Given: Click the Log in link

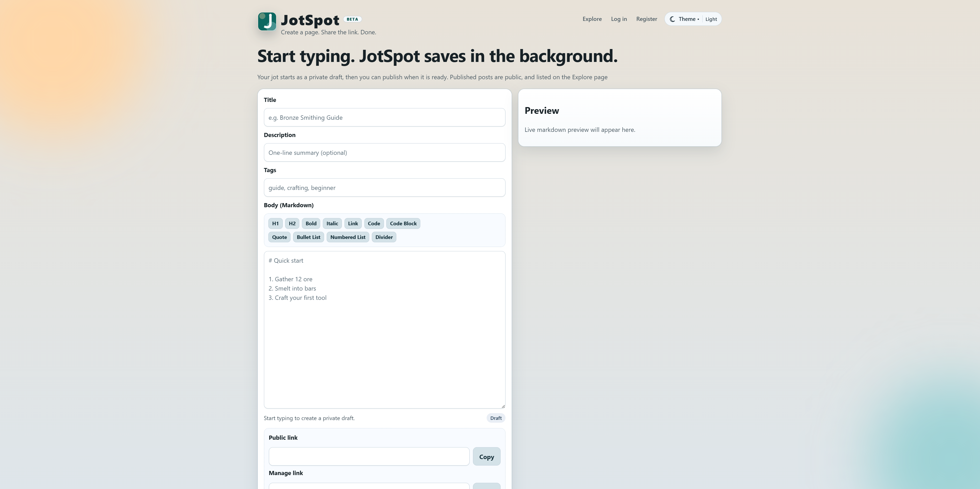Looking at the screenshot, I should point(618,19).
